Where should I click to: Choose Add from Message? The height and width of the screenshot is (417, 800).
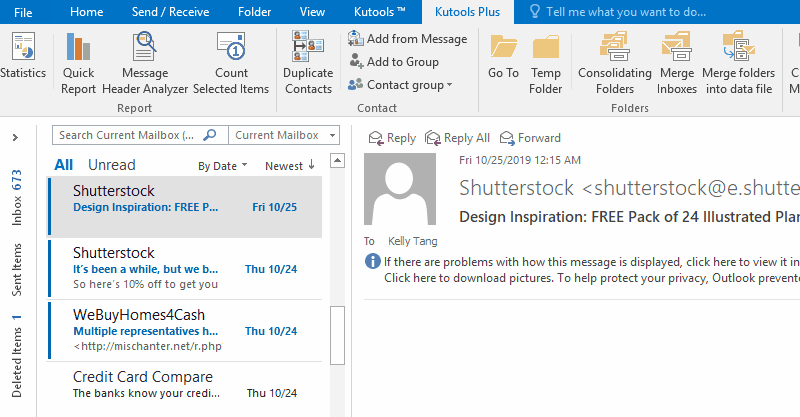click(x=407, y=39)
